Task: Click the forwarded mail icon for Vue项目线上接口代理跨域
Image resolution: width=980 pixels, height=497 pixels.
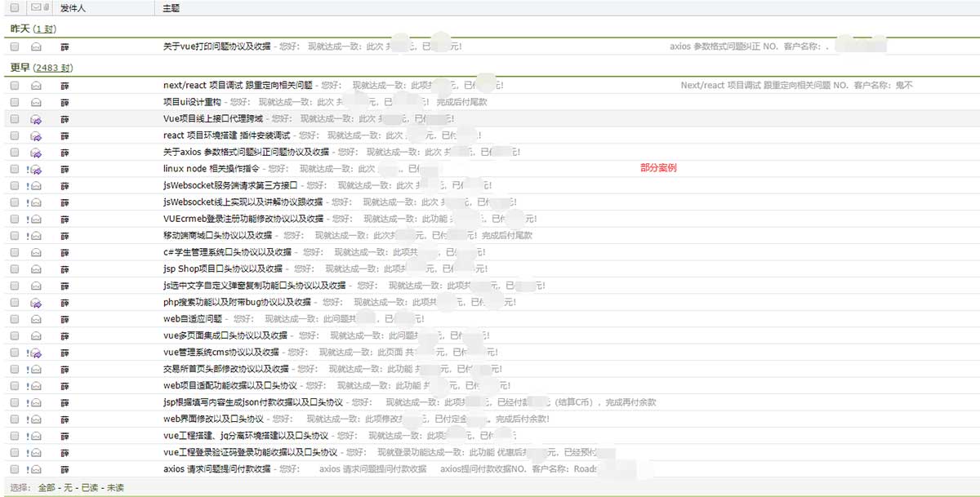Action: click(36, 119)
